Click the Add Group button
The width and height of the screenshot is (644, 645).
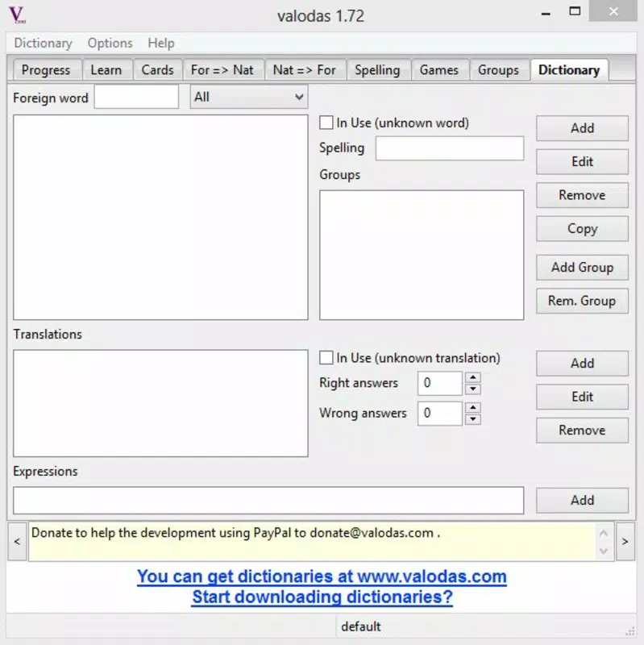click(582, 268)
